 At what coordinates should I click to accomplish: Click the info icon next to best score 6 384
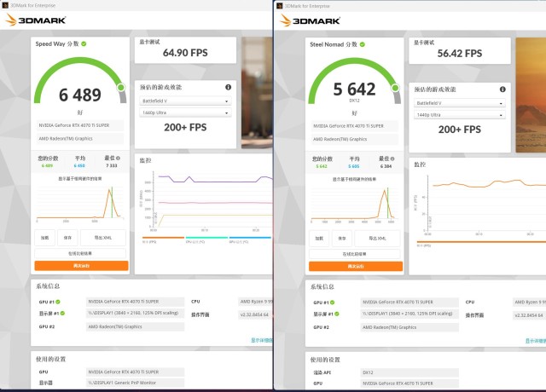393,159
